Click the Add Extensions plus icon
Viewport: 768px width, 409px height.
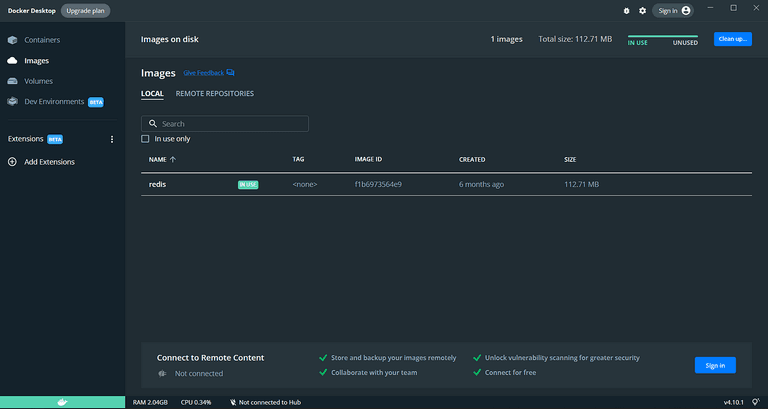click(13, 162)
